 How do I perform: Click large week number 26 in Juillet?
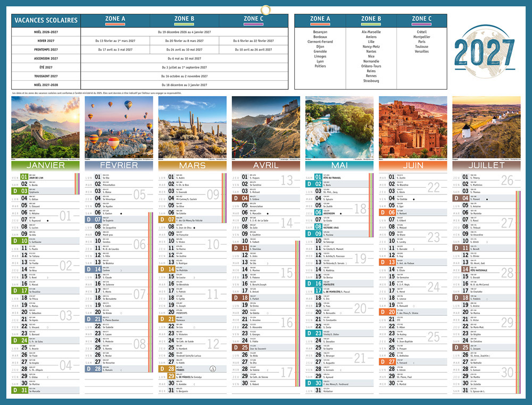tap(507, 181)
